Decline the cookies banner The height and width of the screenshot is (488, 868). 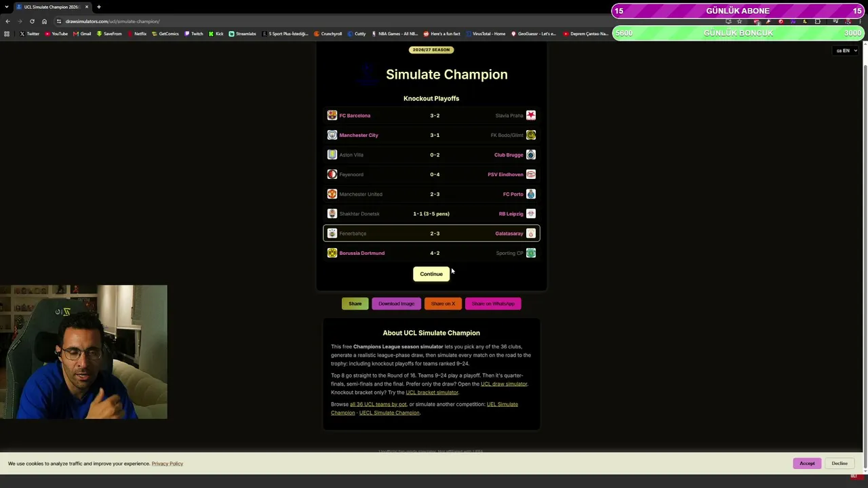(840, 464)
